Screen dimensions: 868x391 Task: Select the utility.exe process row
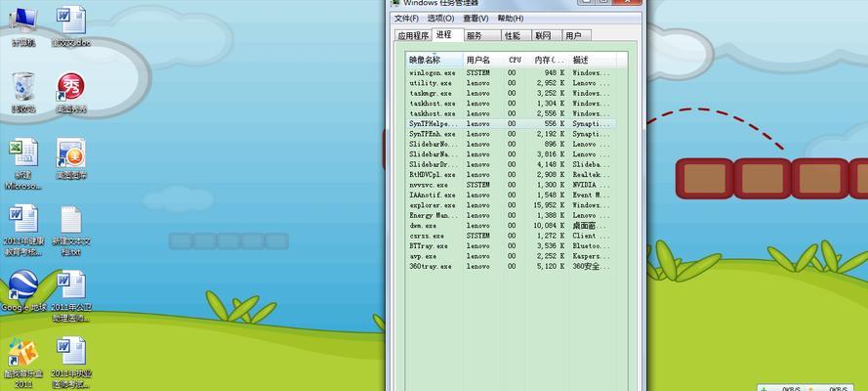[511, 83]
